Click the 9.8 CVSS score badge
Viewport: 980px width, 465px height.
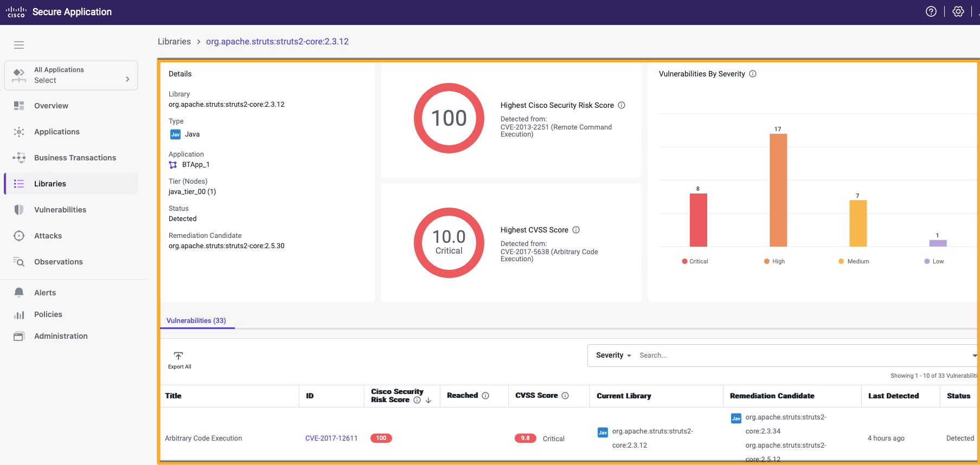pyautogui.click(x=526, y=438)
